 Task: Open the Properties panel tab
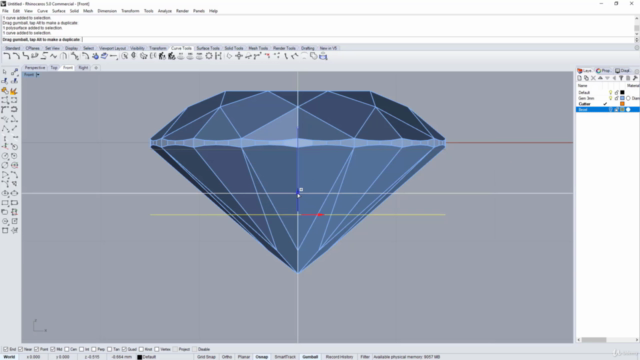(603, 71)
